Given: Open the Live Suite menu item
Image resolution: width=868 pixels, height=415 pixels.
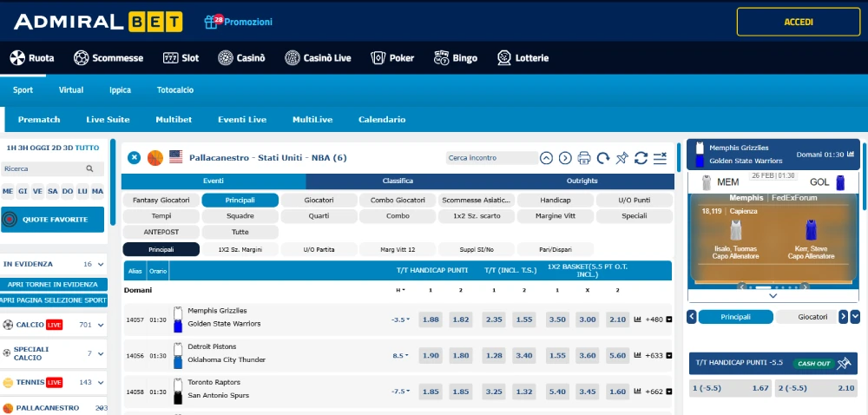Looking at the screenshot, I should (x=108, y=120).
